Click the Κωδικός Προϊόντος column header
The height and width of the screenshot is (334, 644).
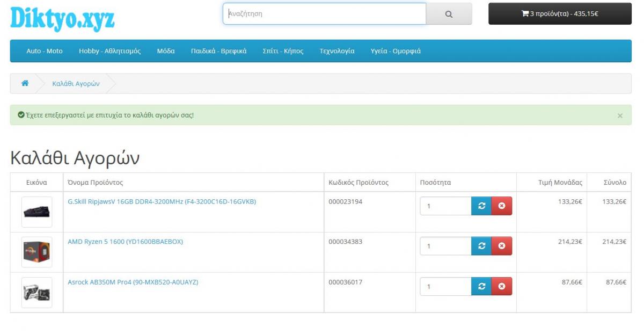(358, 183)
